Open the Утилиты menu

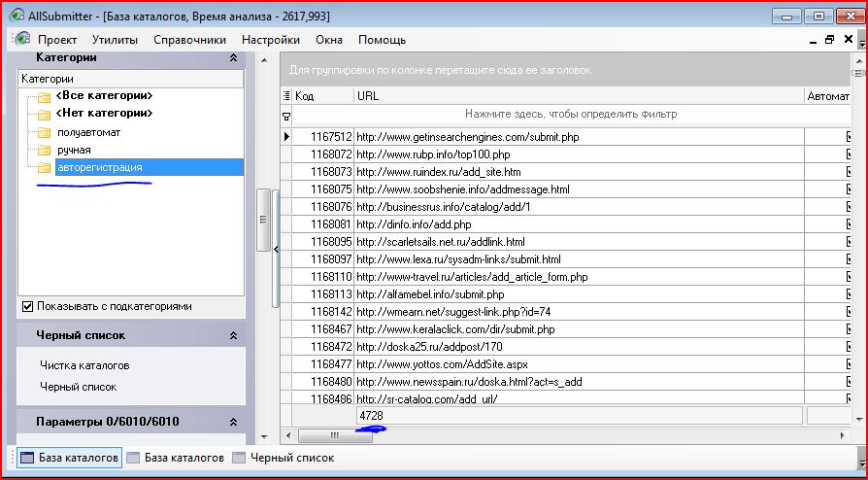tap(115, 40)
